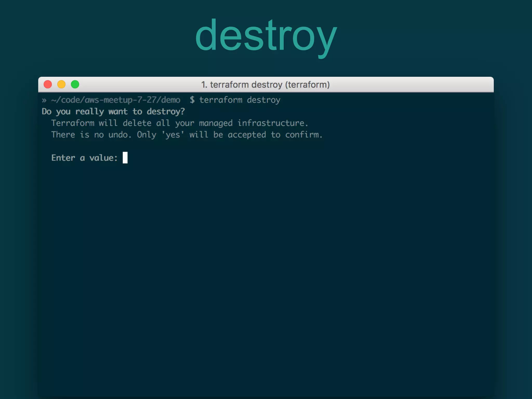Viewport: 532px width, 399px height.
Task: Click the line 'Do you really want to destroy?'
Action: [113, 112]
